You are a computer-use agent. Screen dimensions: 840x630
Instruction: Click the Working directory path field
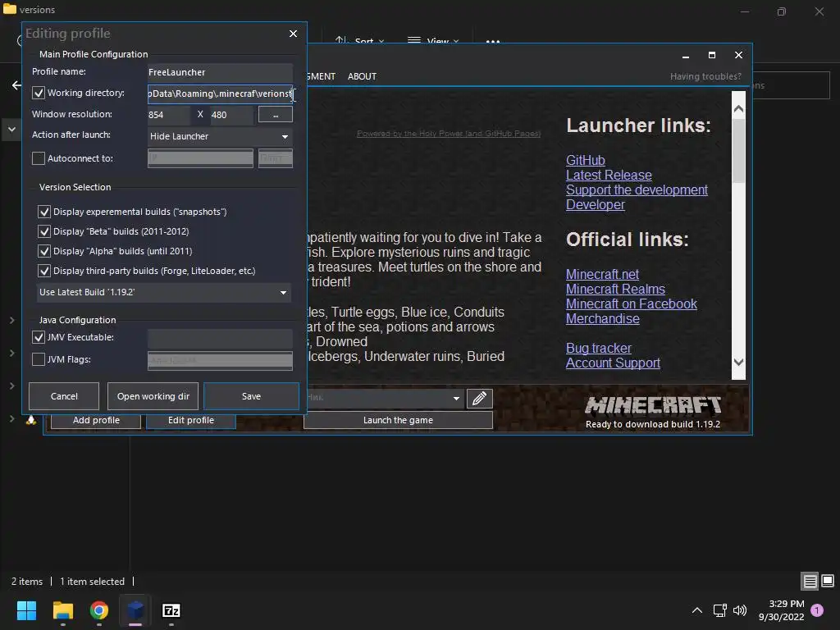point(220,94)
